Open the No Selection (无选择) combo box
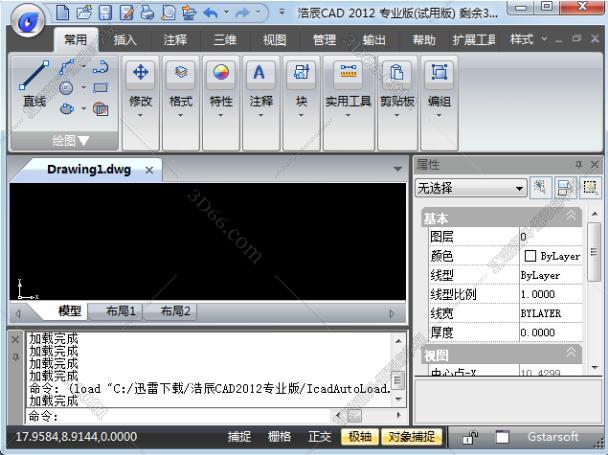 click(471, 188)
